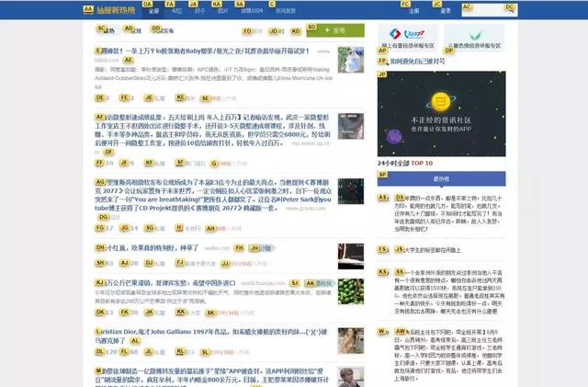Select the 最热榜 tab in the TOP 10 panel
This screenshot has height=387, width=588.
(x=441, y=178)
